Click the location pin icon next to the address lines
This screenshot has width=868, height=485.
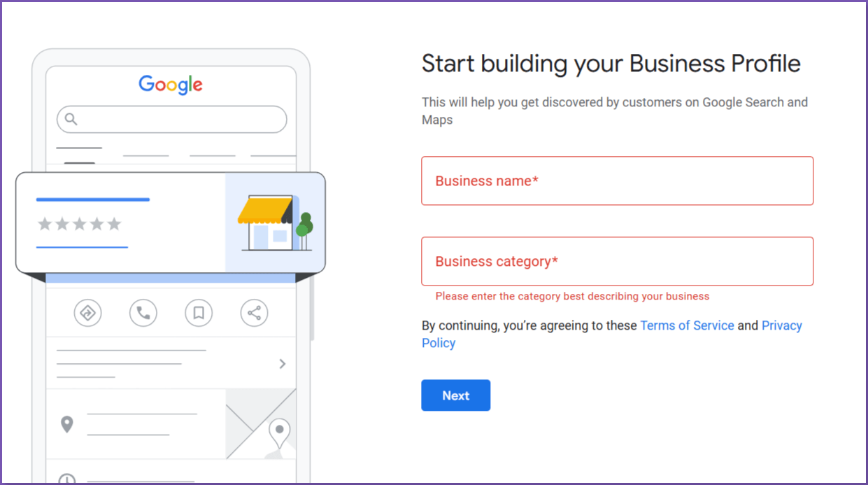67,423
